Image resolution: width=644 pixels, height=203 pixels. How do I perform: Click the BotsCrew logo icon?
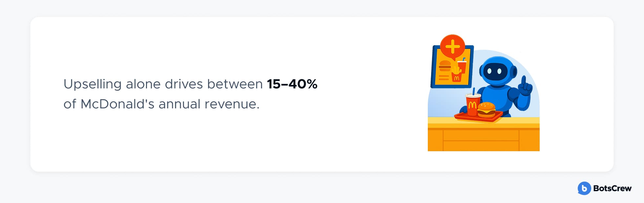[584, 188]
